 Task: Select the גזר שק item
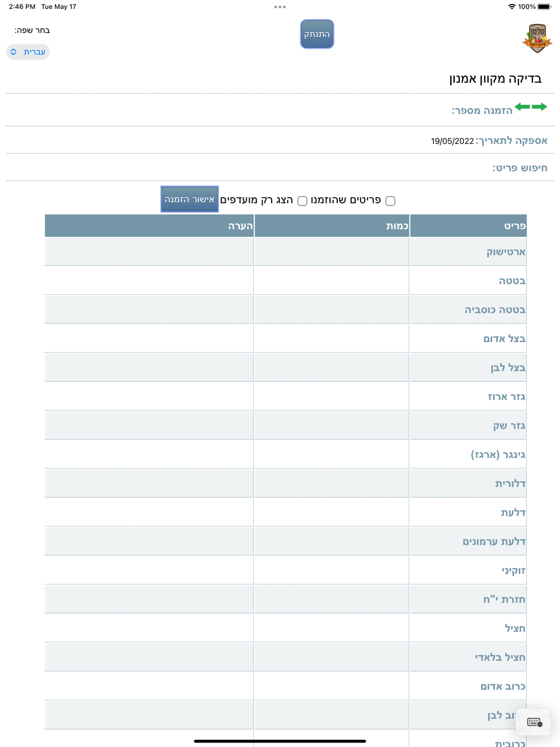pos(509,426)
